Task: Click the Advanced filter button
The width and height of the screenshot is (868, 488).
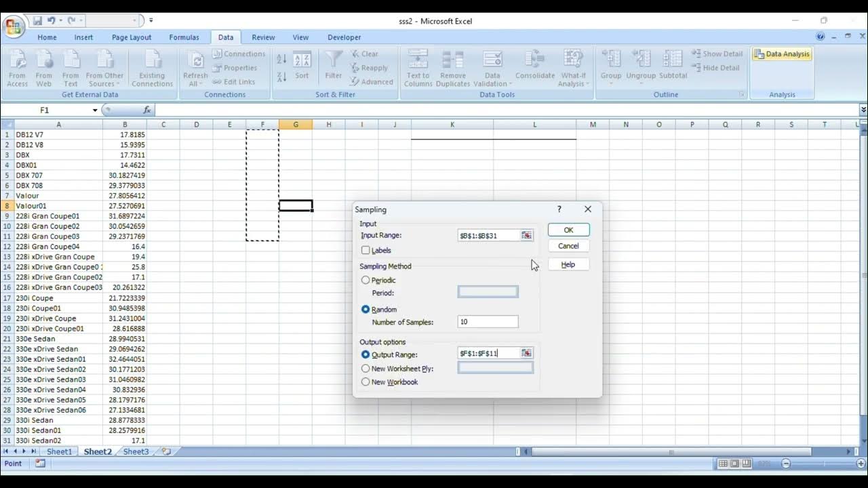Action: 372,82
